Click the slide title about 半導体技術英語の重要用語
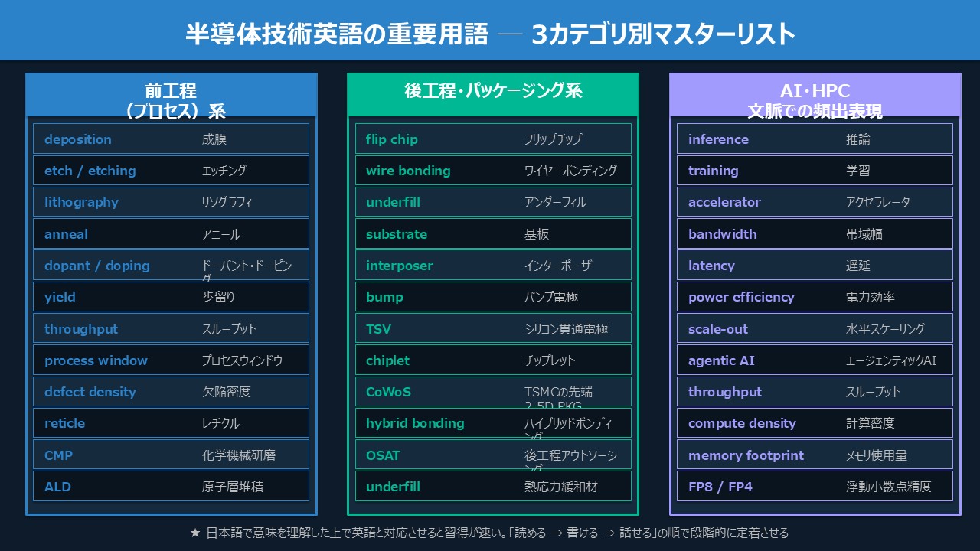The width and height of the screenshot is (980, 551). [x=490, y=34]
